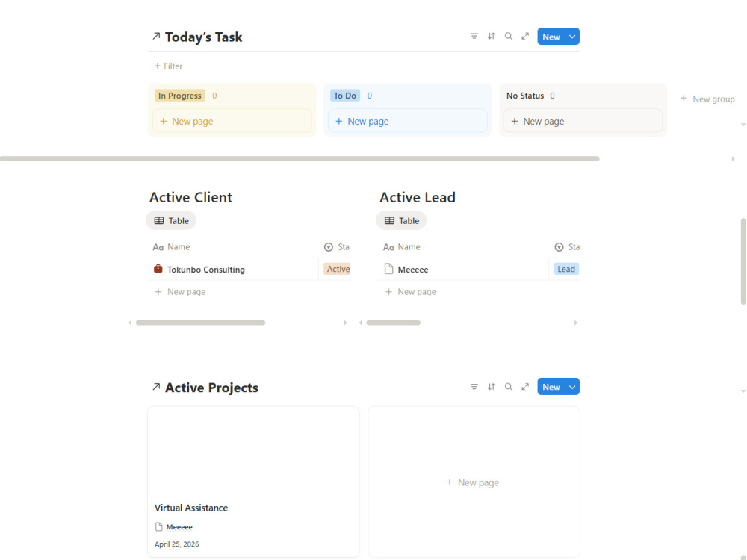Image resolution: width=747 pixels, height=560 pixels.
Task: Open Active Projects linked database title
Action: pos(211,388)
